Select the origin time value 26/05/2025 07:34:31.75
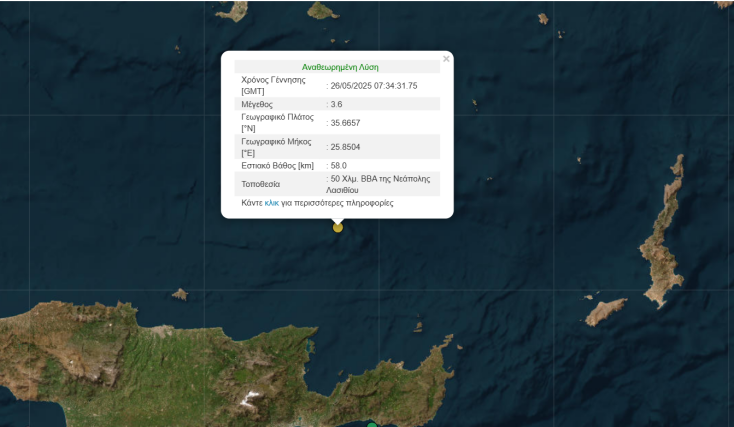 (373, 86)
